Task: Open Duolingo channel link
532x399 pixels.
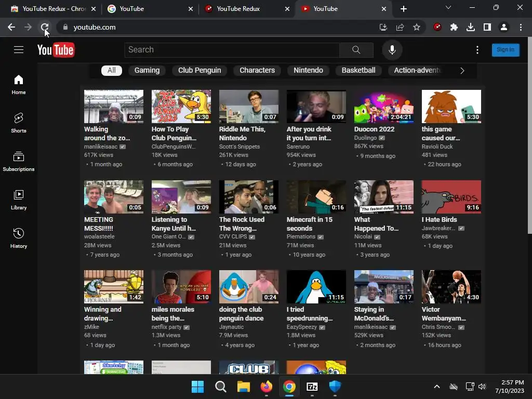Action: [365, 138]
